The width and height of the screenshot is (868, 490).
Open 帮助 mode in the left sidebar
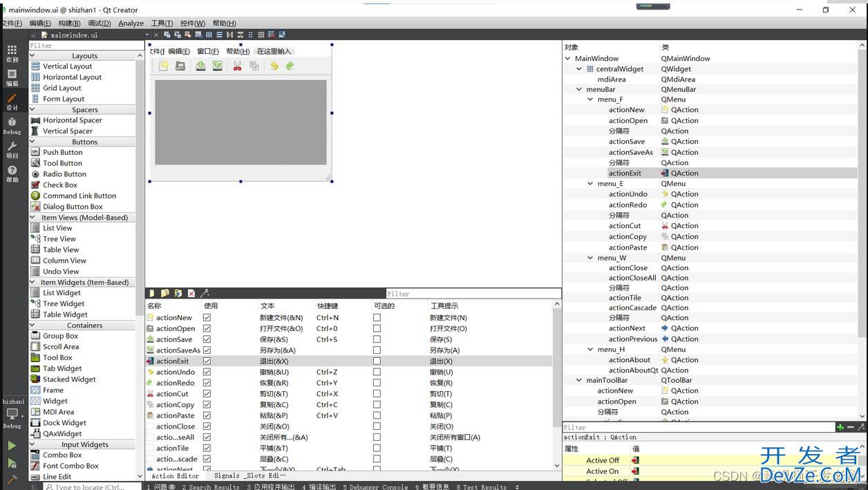12,173
